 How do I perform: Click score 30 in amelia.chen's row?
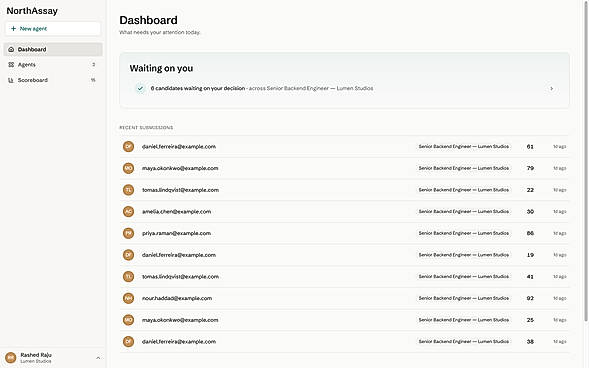point(530,211)
